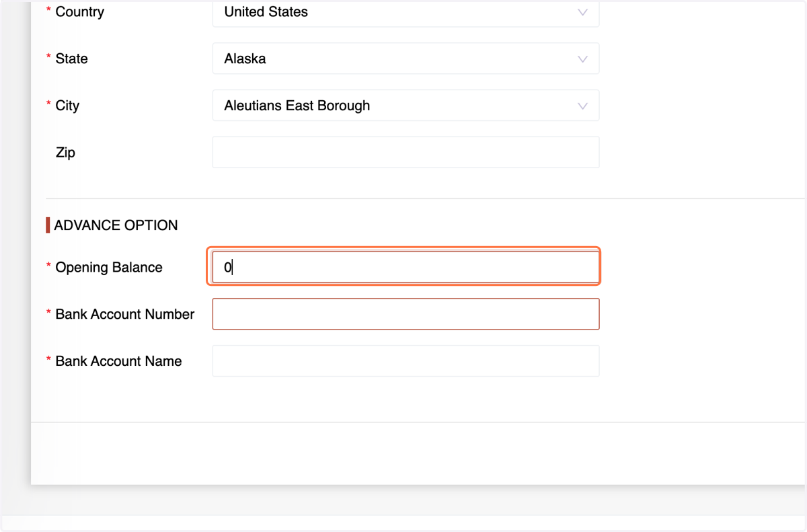The image size is (807, 532).
Task: Click the Zip label
Action: pyautogui.click(x=65, y=153)
